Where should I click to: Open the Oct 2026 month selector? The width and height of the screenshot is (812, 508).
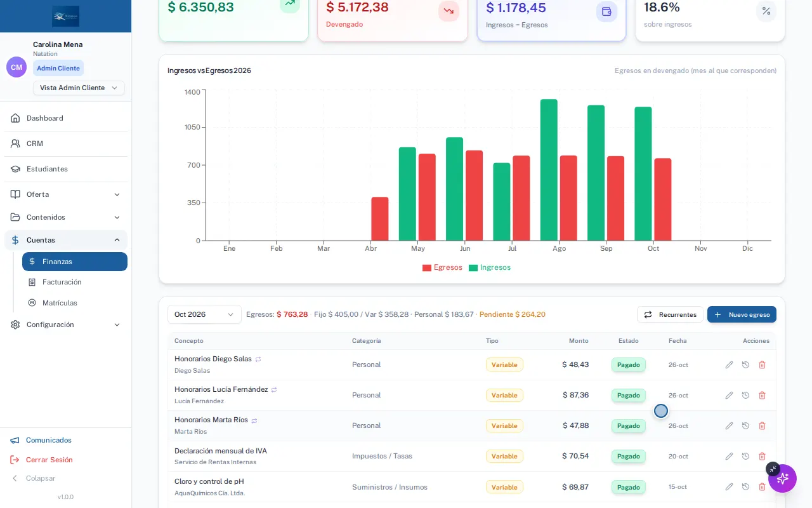pyautogui.click(x=204, y=314)
